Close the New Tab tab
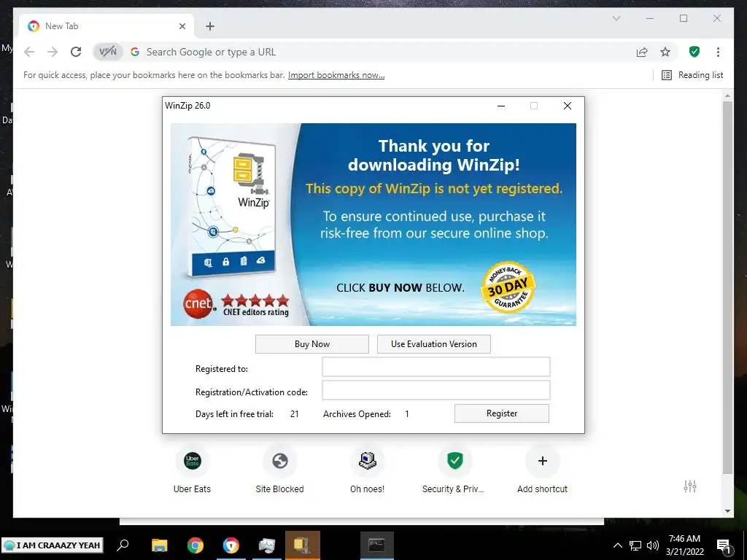Image resolution: width=747 pixels, height=560 pixels. [x=182, y=26]
